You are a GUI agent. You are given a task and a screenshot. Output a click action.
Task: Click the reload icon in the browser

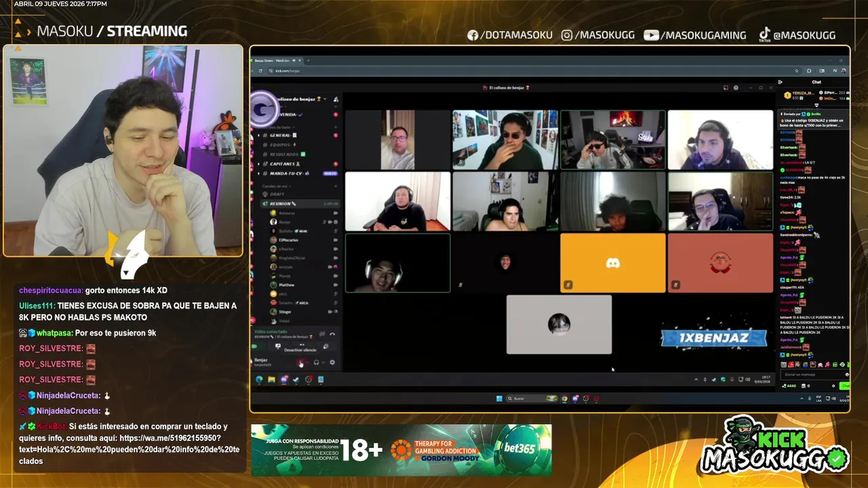tap(260, 70)
